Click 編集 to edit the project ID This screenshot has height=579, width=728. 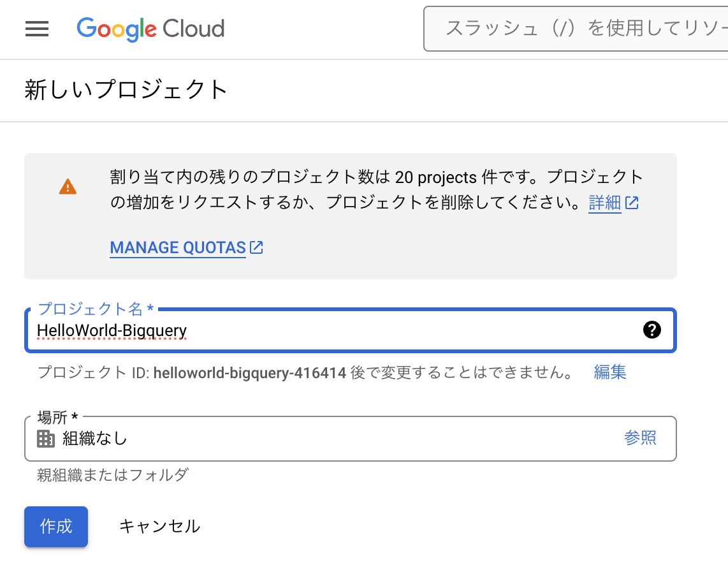click(610, 372)
